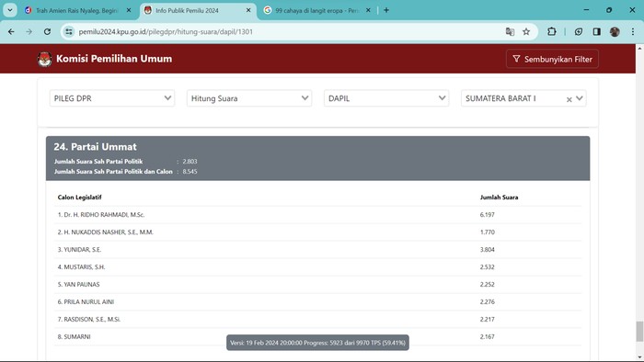Image resolution: width=644 pixels, height=362 pixels.
Task: Click party vote value 2.803
Action: coord(190,162)
